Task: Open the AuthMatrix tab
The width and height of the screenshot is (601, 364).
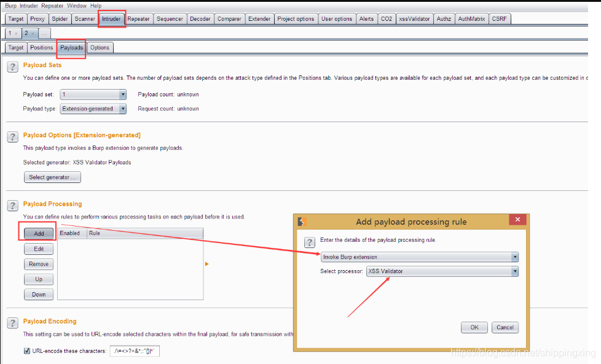Action: click(x=471, y=19)
